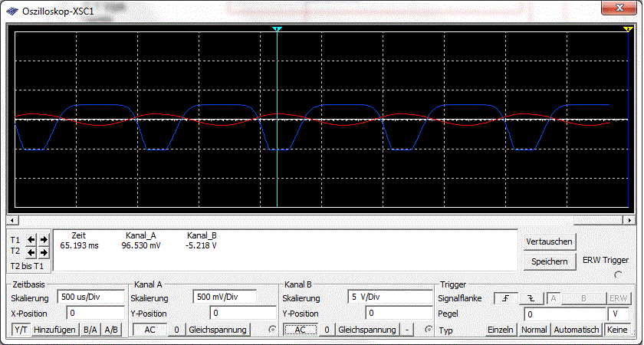Set Kanal B coupling to Gleichspannung
Screen dimensions: 644x345
click(x=367, y=330)
